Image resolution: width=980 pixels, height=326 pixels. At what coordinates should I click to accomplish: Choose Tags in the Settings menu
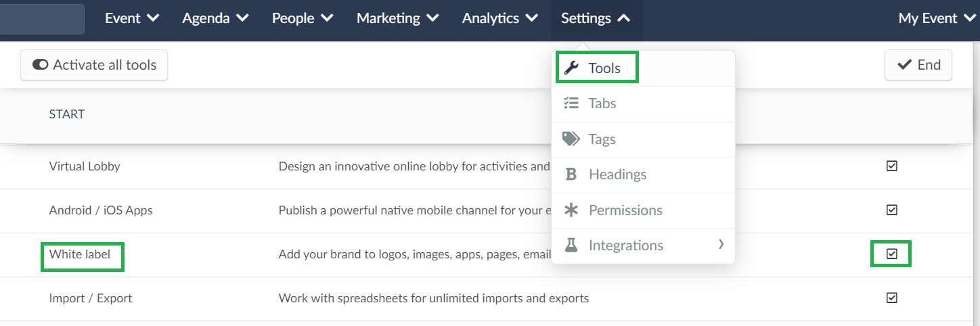643,139
